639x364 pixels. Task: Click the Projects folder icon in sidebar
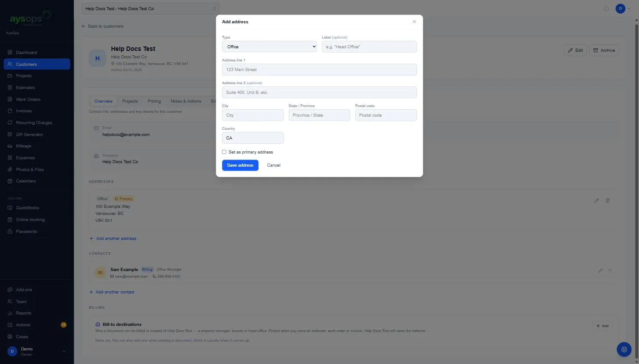pyautogui.click(x=10, y=76)
